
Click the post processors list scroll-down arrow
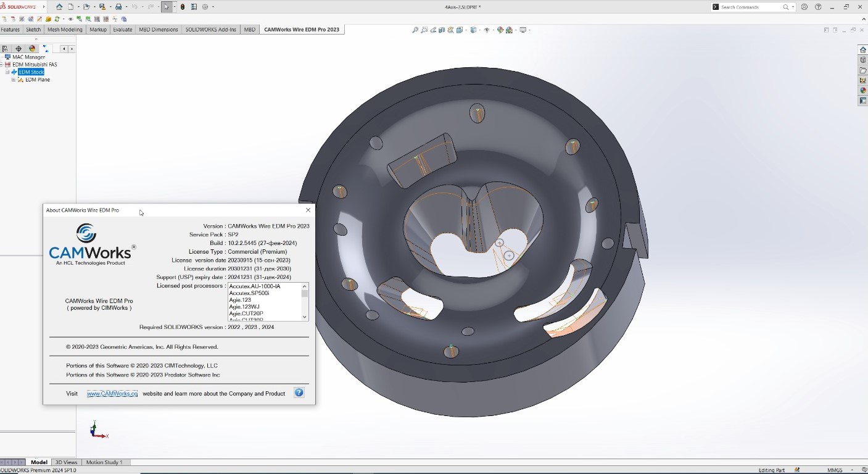[305, 317]
